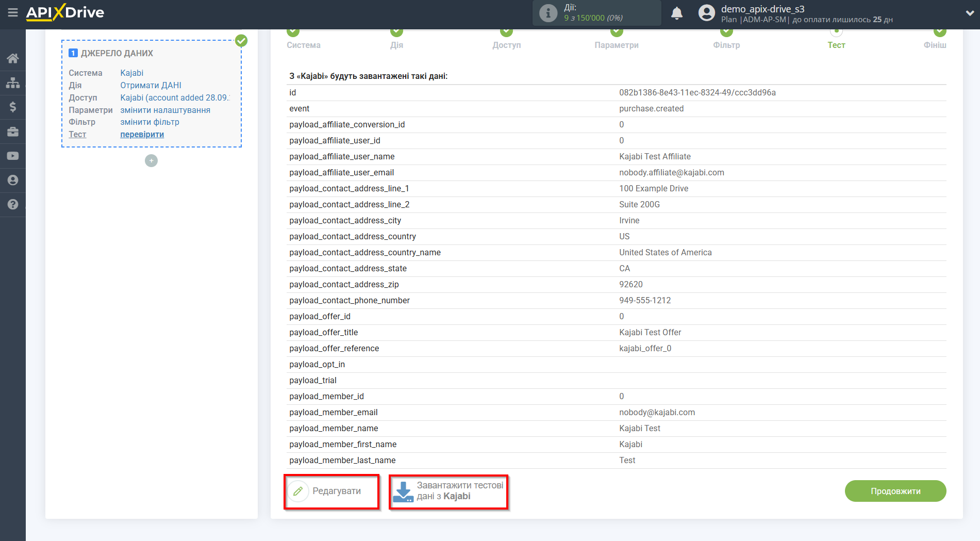Open the connections sitemap icon in sidebar

pyautogui.click(x=13, y=83)
